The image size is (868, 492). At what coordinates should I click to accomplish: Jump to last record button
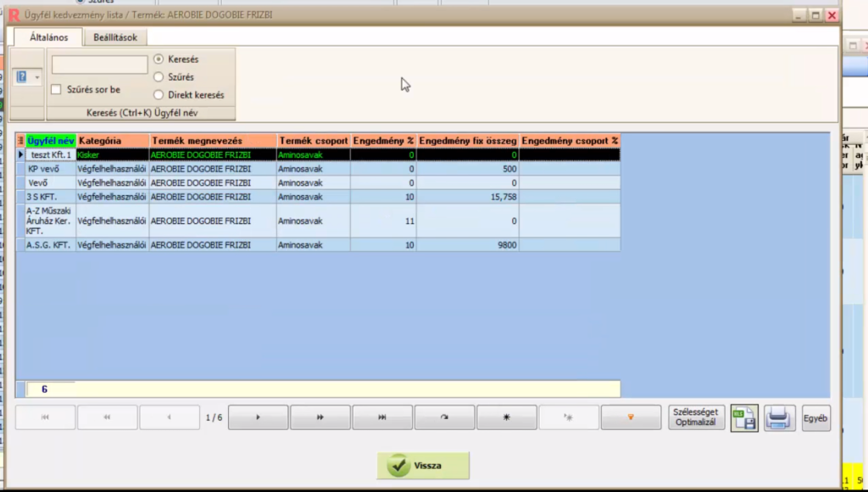[382, 417]
